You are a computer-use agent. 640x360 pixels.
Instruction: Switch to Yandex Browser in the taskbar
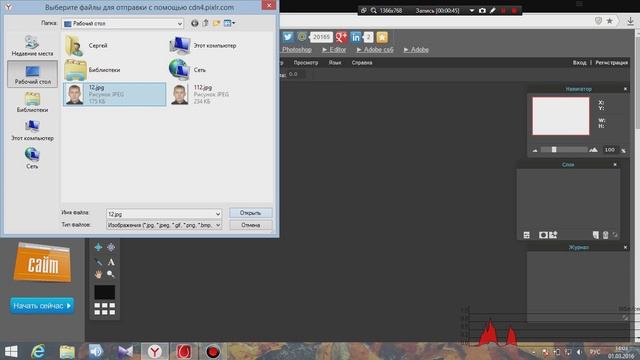155,351
